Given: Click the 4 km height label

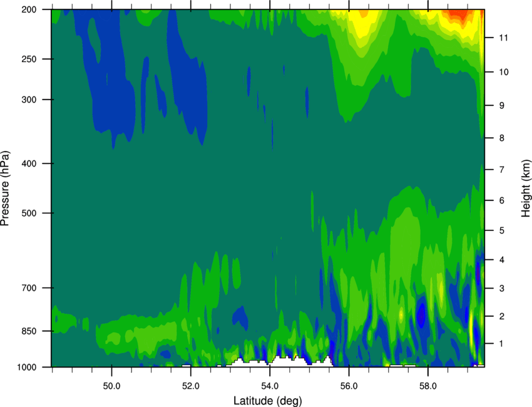Looking at the screenshot, I should pos(502,260).
